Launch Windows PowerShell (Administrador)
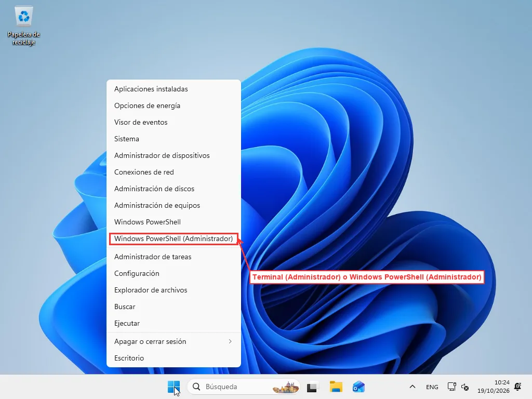Image resolution: width=532 pixels, height=399 pixels. tap(174, 238)
